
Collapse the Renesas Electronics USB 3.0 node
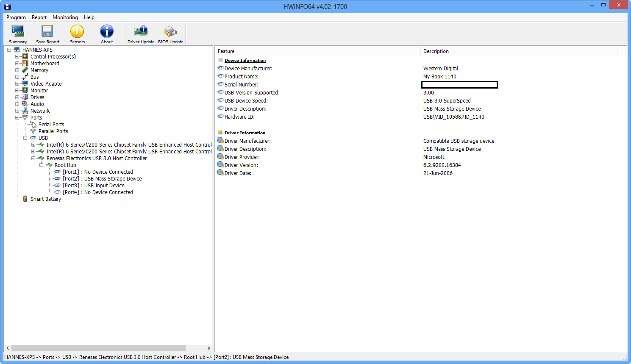click(x=33, y=158)
